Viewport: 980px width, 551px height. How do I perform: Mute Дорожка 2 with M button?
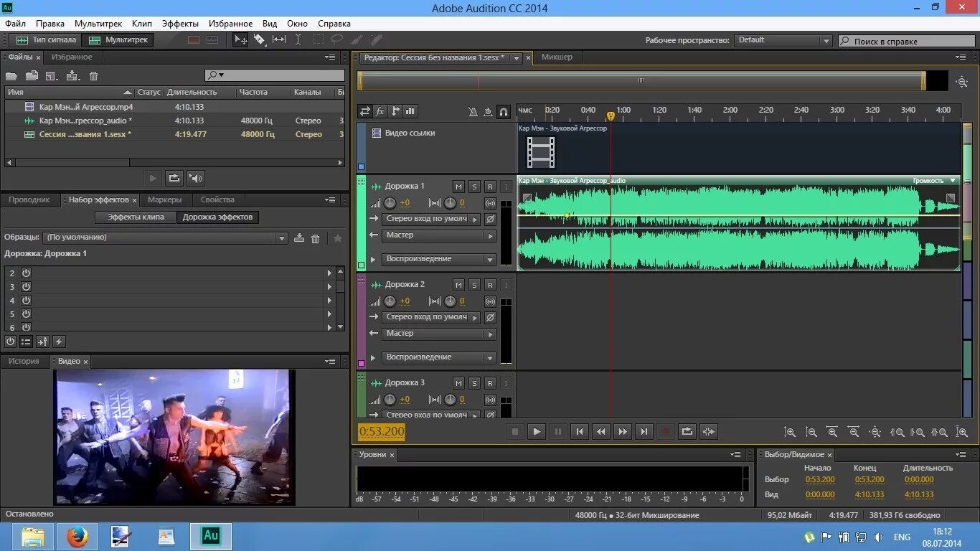(x=458, y=285)
